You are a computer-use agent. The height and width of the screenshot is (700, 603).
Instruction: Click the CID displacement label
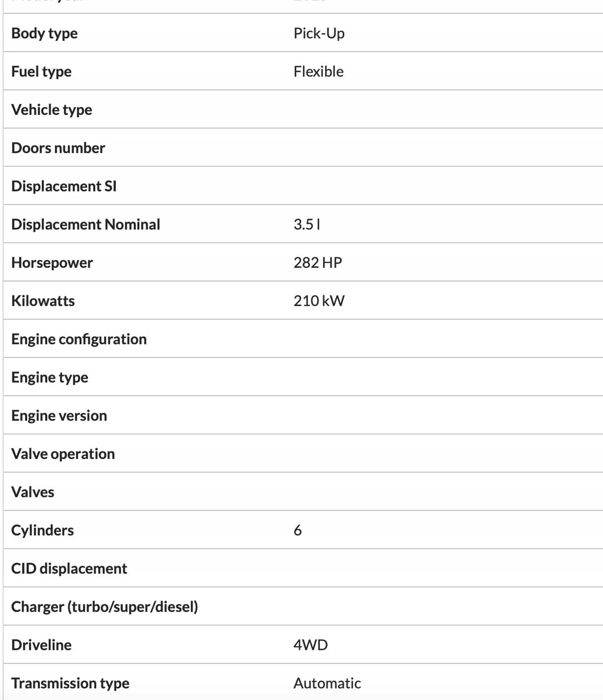tap(69, 568)
